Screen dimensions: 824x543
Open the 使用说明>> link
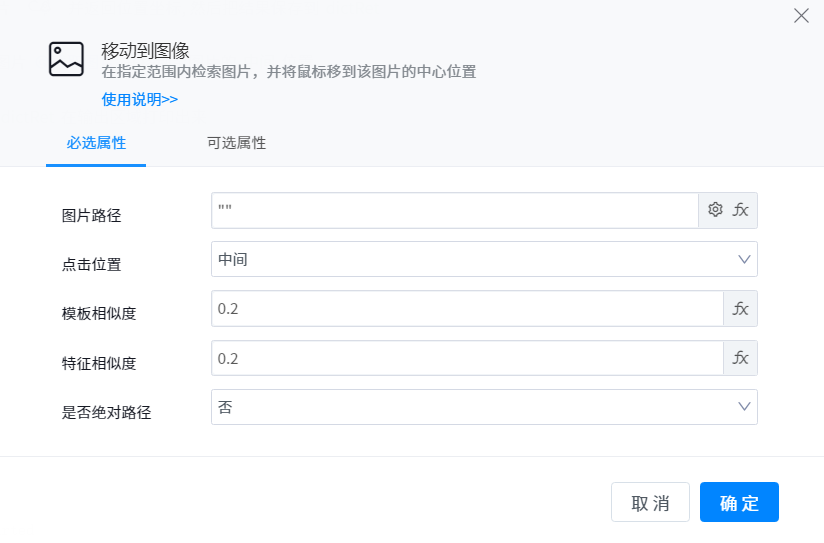point(140,99)
